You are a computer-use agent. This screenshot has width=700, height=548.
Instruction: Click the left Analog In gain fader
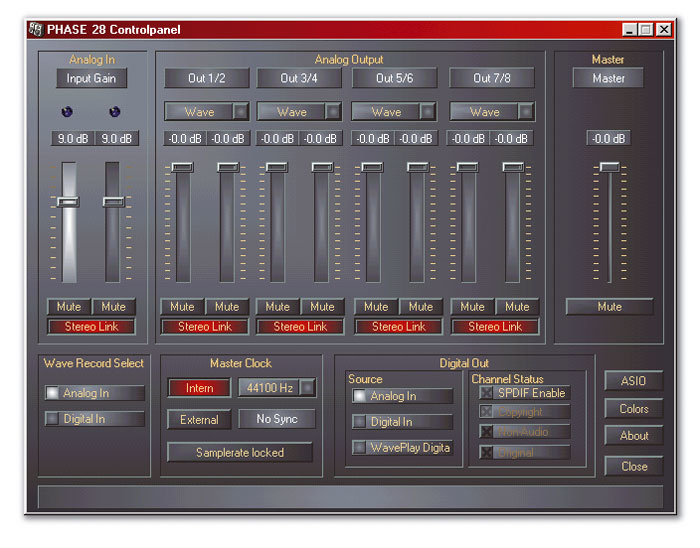69,202
